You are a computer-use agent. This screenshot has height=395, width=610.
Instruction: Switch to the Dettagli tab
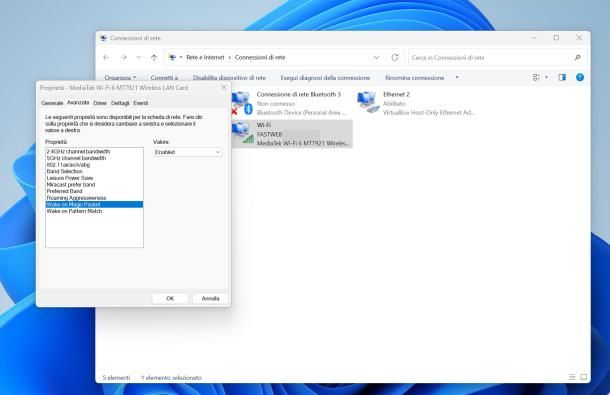pos(120,103)
